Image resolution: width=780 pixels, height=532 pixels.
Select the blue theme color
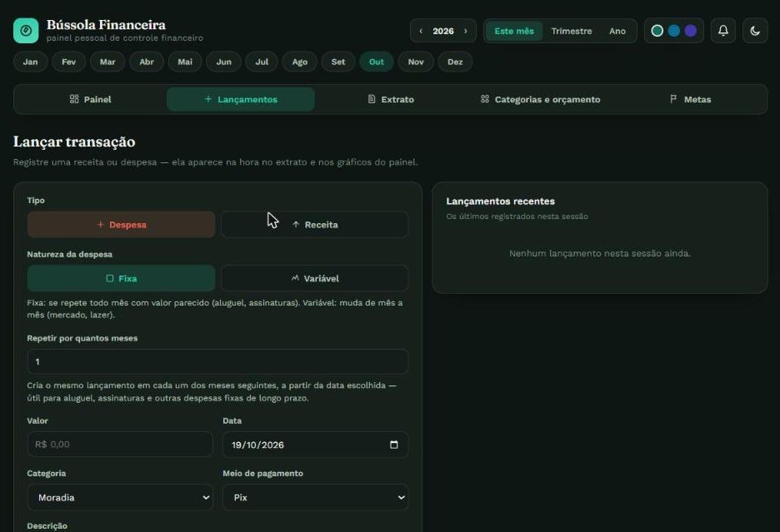(673, 31)
